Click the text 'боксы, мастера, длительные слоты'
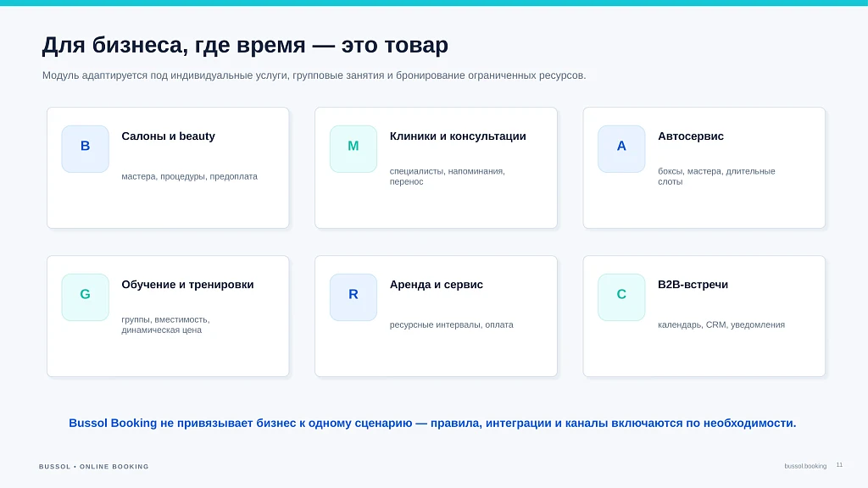Image resolution: width=868 pixels, height=488 pixels. (x=716, y=176)
